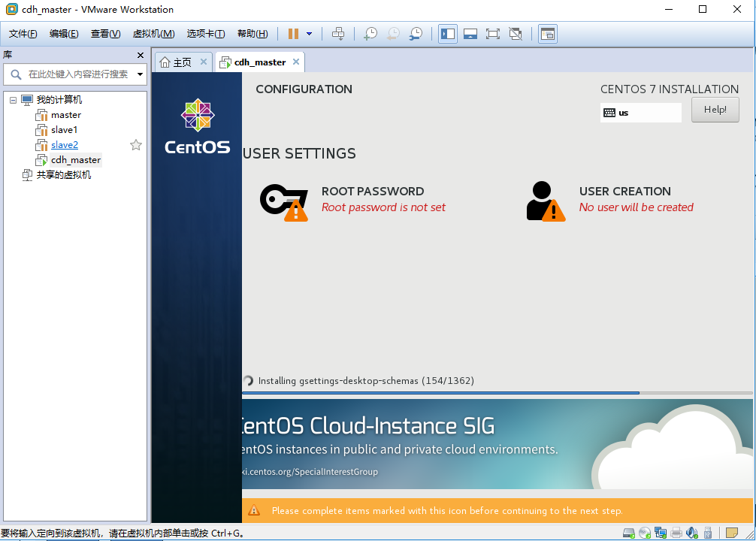Click the CentOS Cloud-Instance SIG banner
Image resolution: width=756 pixels, height=541 pixels.
497,444
